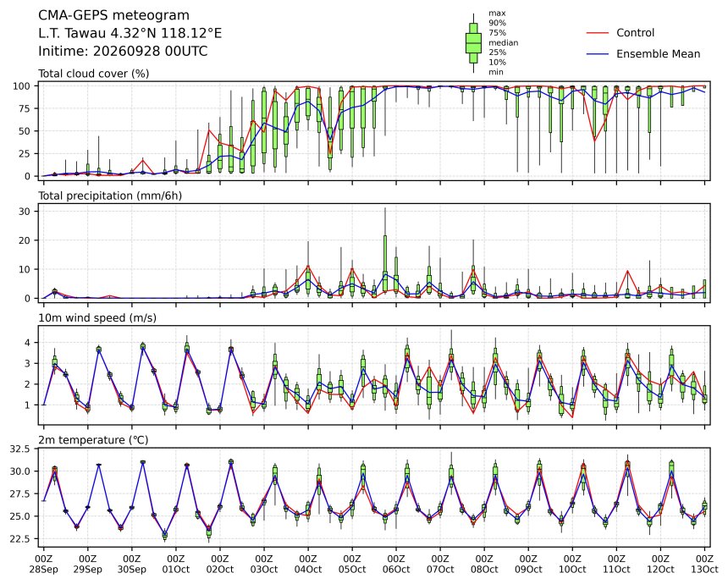Click the CMA-GEPS meteogram title

point(113,15)
